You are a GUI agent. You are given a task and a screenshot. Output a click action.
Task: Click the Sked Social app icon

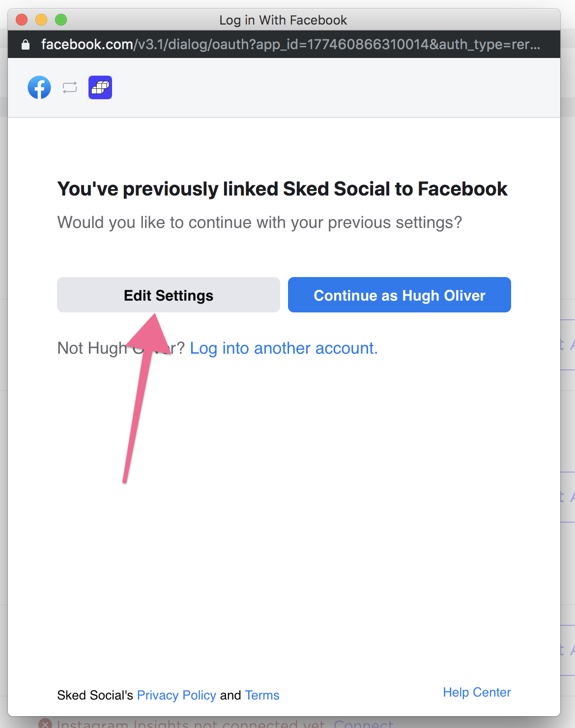[x=100, y=87]
